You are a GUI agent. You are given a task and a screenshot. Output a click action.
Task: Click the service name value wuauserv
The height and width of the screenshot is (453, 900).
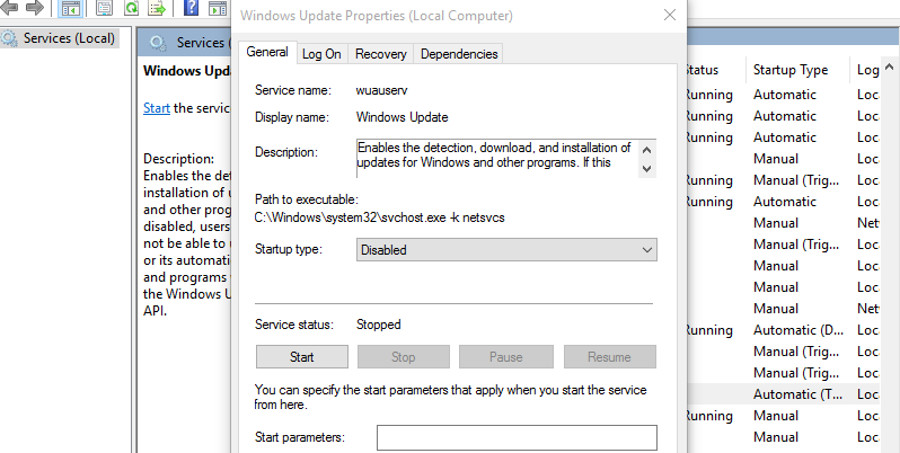(382, 90)
